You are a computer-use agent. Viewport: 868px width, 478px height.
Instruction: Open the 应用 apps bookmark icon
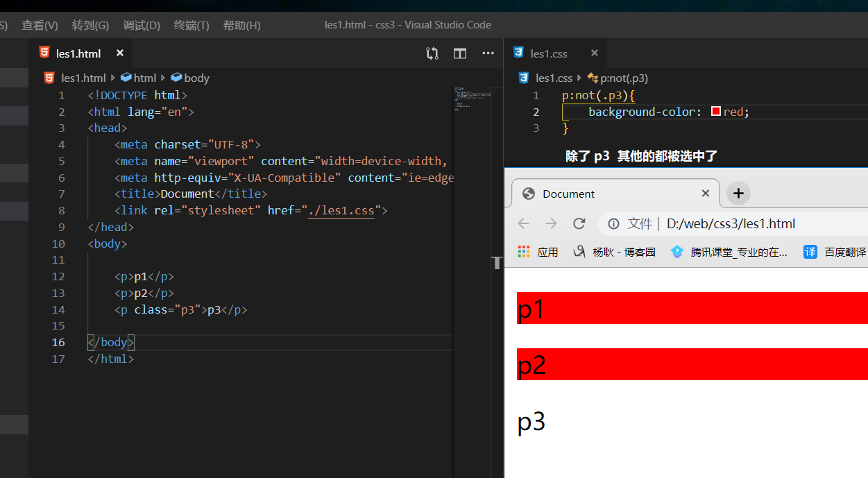[524, 252]
